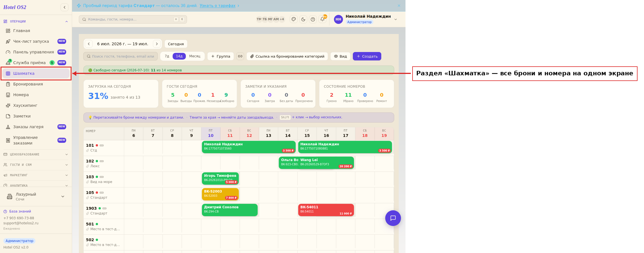644x253 pixels.
Task: Open the help question mark icon
Action: pyautogui.click(x=313, y=19)
